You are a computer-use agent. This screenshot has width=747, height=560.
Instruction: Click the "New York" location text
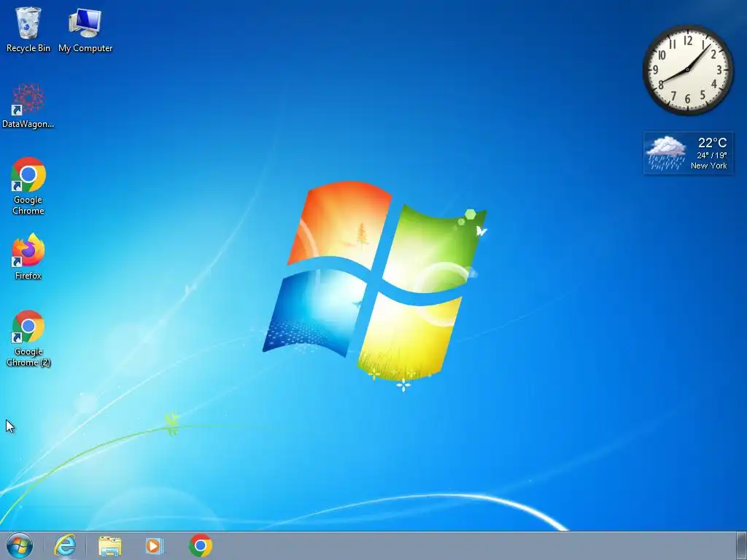[709, 166]
